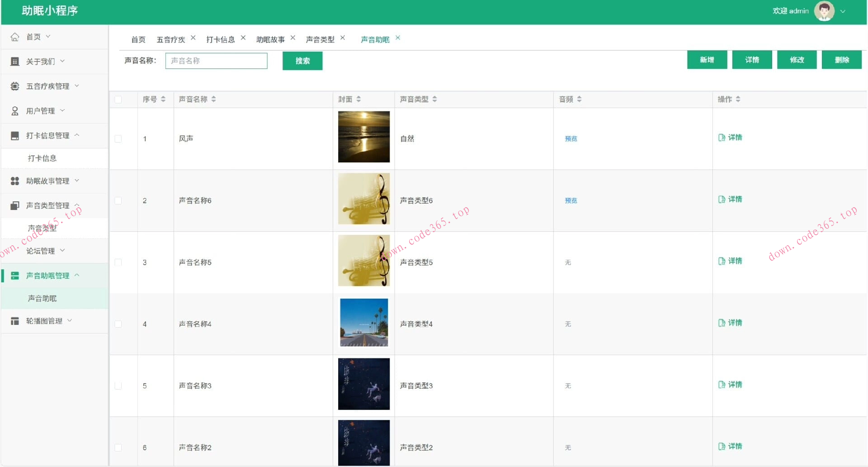
Task: Select the 声音类型管理 book icon
Action: point(14,205)
